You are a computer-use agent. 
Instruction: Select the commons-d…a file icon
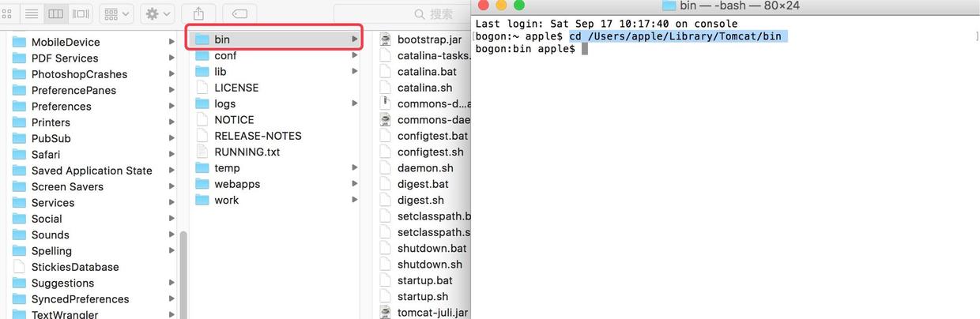click(385, 103)
